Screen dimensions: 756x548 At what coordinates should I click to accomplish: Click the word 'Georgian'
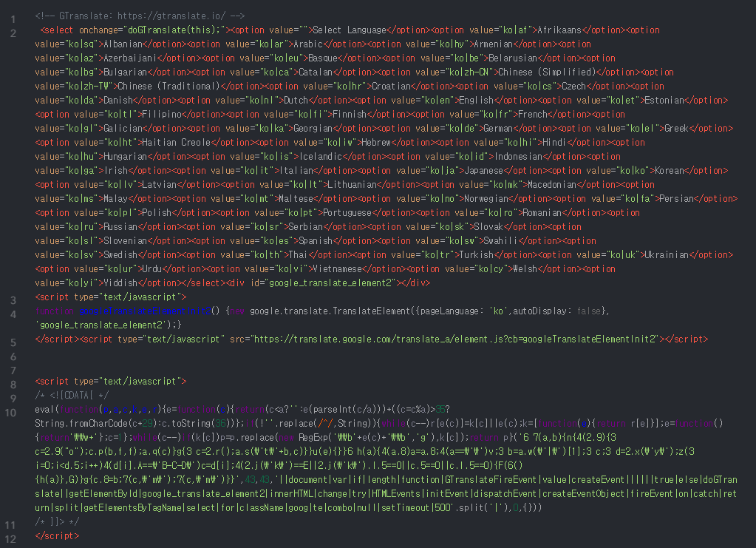313,129
